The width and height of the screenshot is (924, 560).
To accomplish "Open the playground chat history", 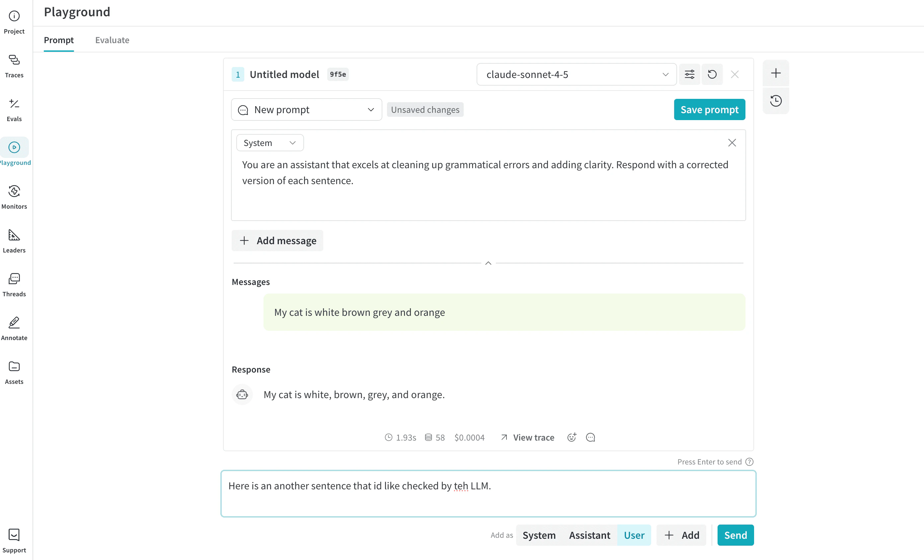I will 776,101.
